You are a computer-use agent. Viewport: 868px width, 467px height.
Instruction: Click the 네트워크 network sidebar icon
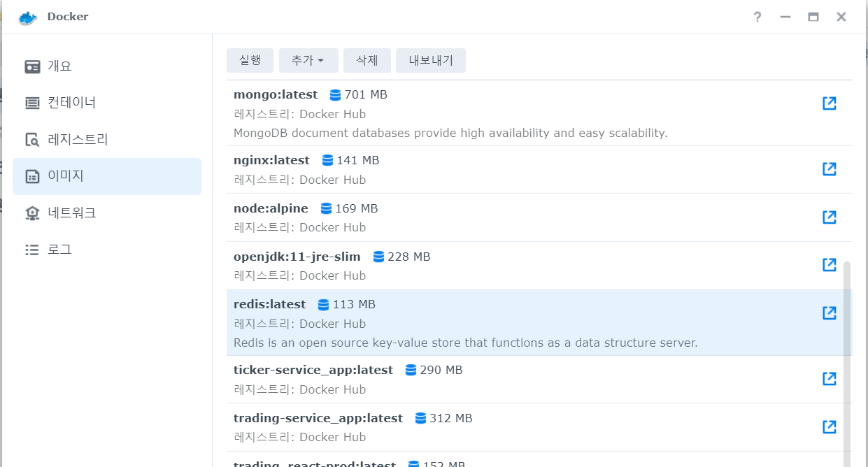[32, 213]
